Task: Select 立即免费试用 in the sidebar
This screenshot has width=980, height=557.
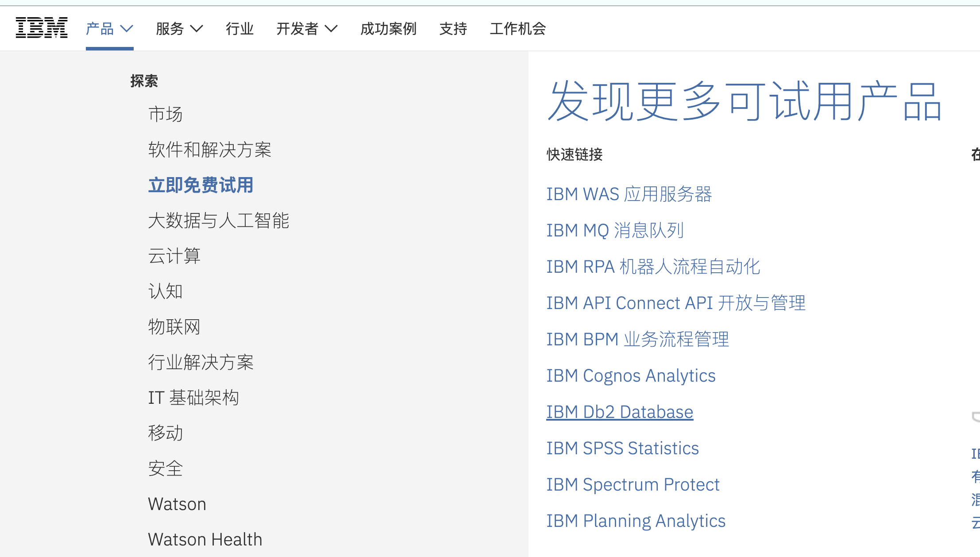Action: tap(201, 185)
